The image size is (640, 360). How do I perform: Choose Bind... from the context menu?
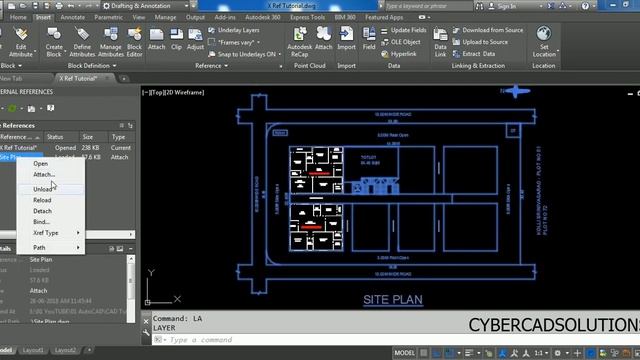(x=51, y=222)
